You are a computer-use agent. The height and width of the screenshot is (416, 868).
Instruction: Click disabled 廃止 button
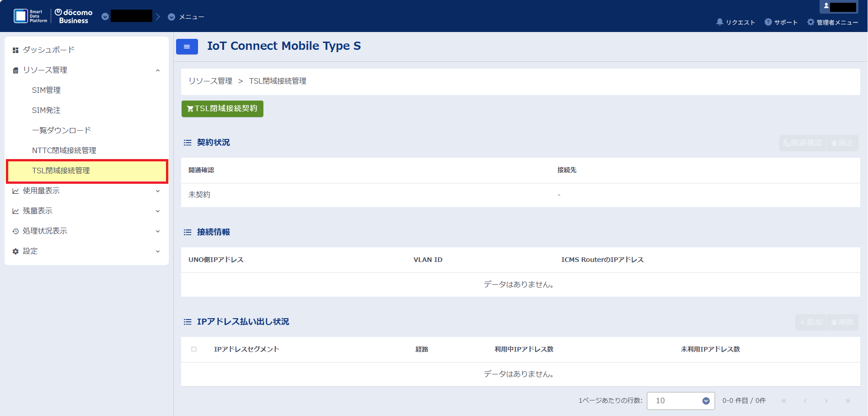842,143
